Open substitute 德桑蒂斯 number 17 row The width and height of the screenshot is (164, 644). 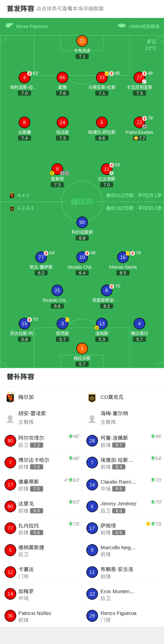[41, 485]
